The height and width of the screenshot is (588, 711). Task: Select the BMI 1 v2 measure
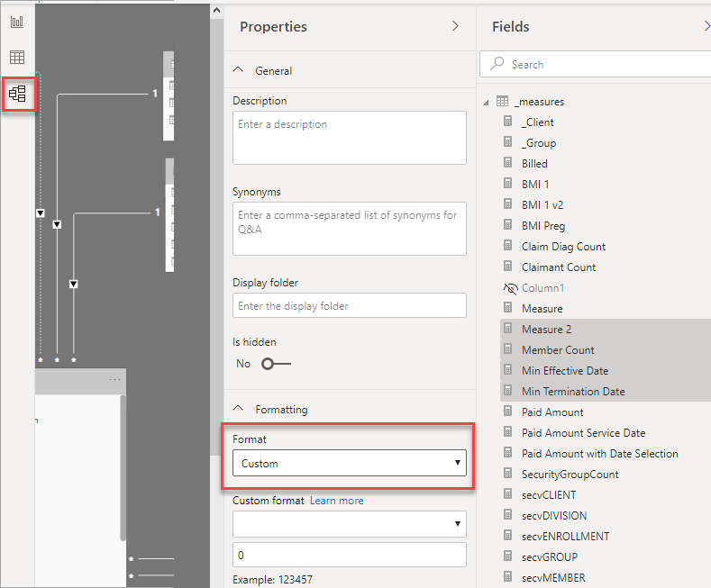(542, 205)
